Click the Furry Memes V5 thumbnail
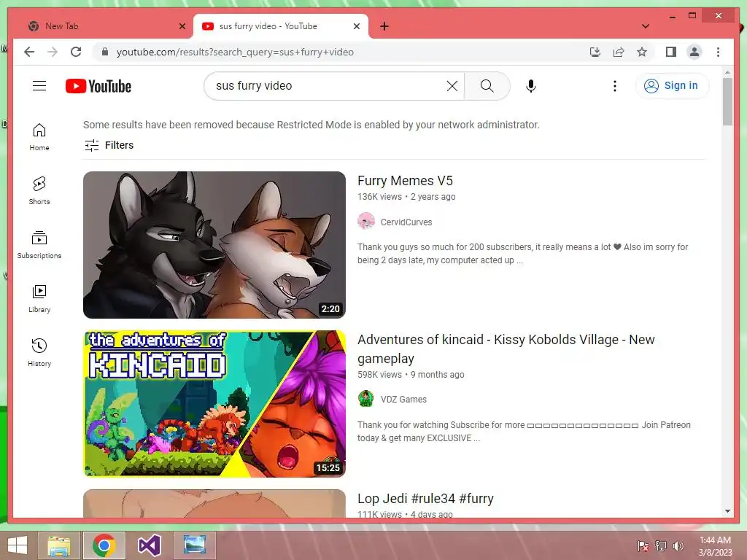Screen dimensions: 747x560 pos(214,245)
